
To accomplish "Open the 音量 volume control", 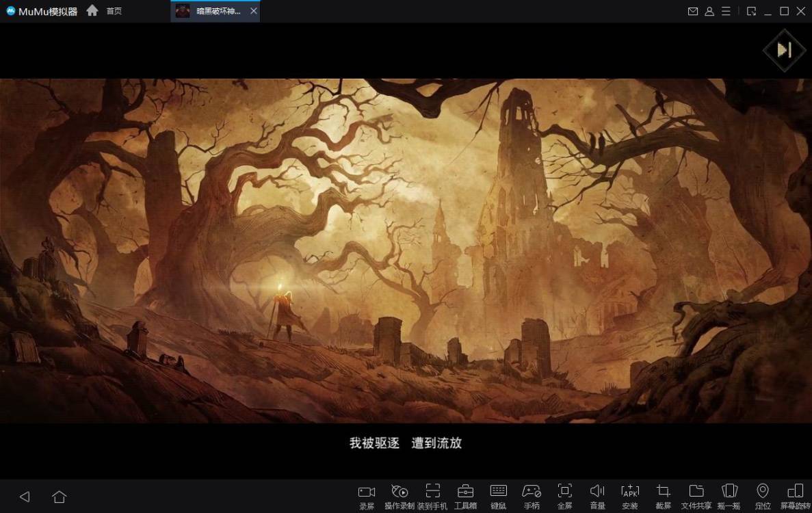I will 597,497.
